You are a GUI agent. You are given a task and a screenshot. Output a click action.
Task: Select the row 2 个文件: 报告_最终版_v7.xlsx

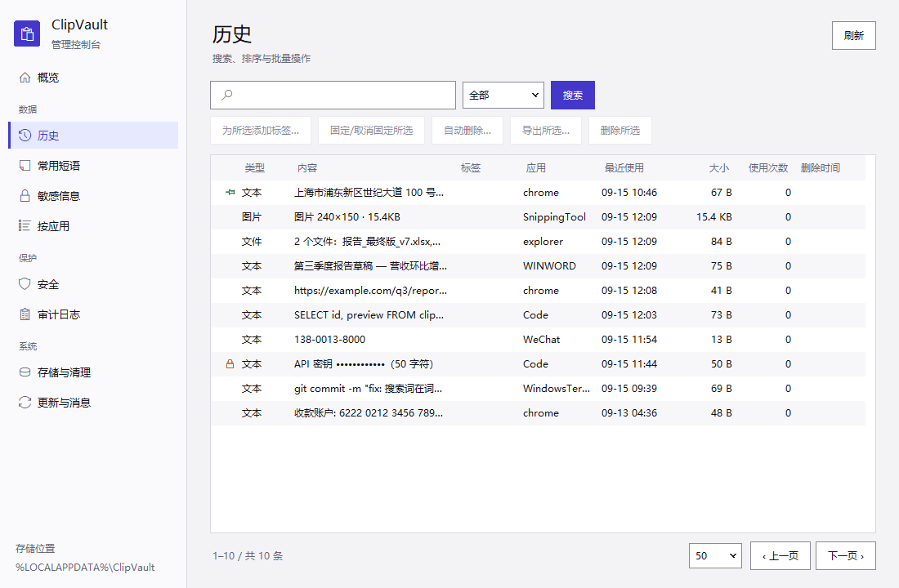point(538,242)
